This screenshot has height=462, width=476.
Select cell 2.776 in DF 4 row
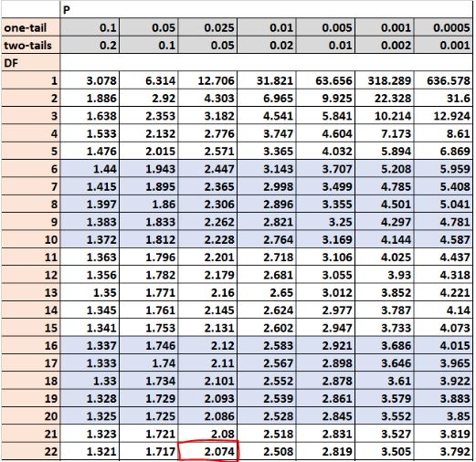coord(207,133)
